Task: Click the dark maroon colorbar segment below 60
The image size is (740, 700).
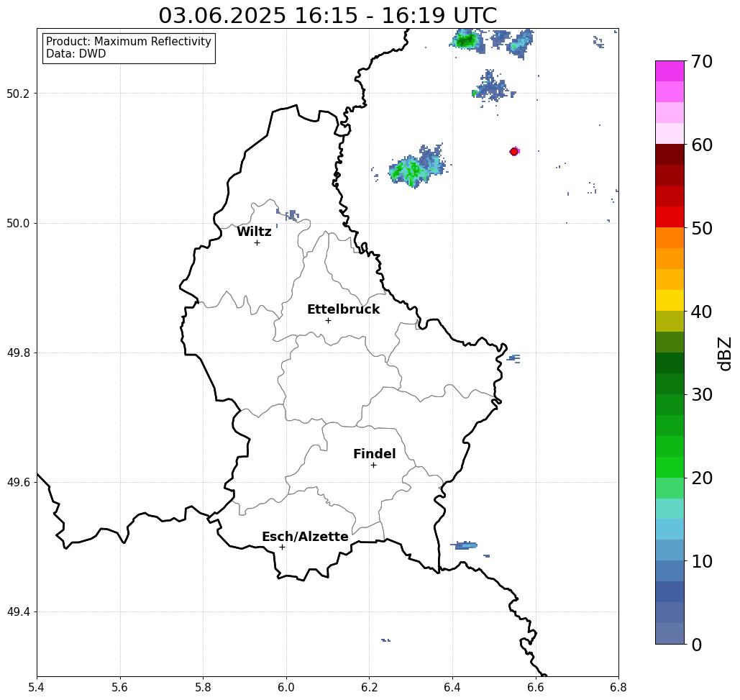Action: [670, 155]
